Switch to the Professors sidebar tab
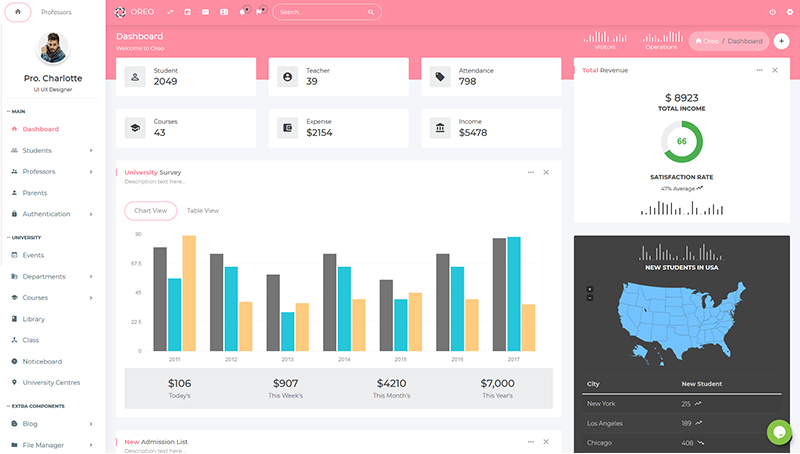Image resolution: width=800 pixels, height=454 pixels. pyautogui.click(x=56, y=12)
